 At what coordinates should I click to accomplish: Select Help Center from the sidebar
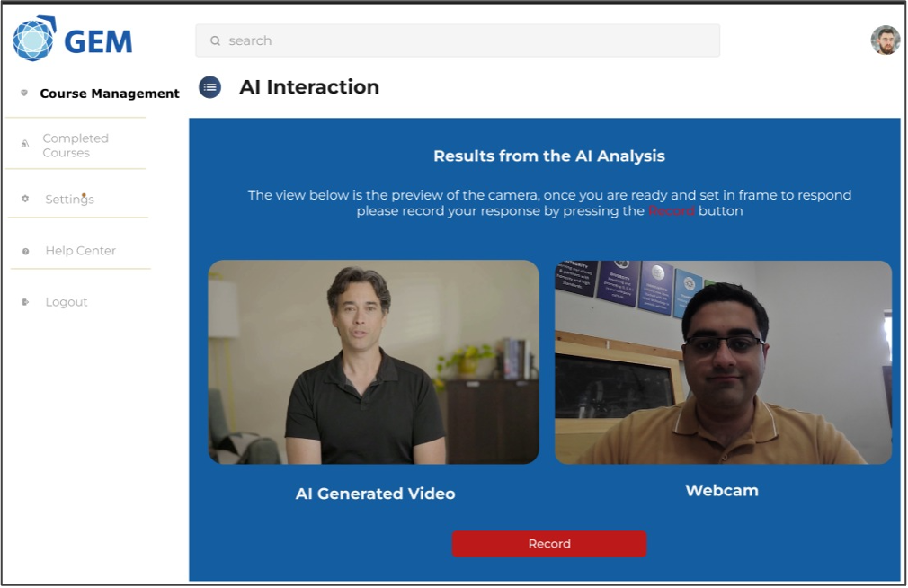click(80, 251)
